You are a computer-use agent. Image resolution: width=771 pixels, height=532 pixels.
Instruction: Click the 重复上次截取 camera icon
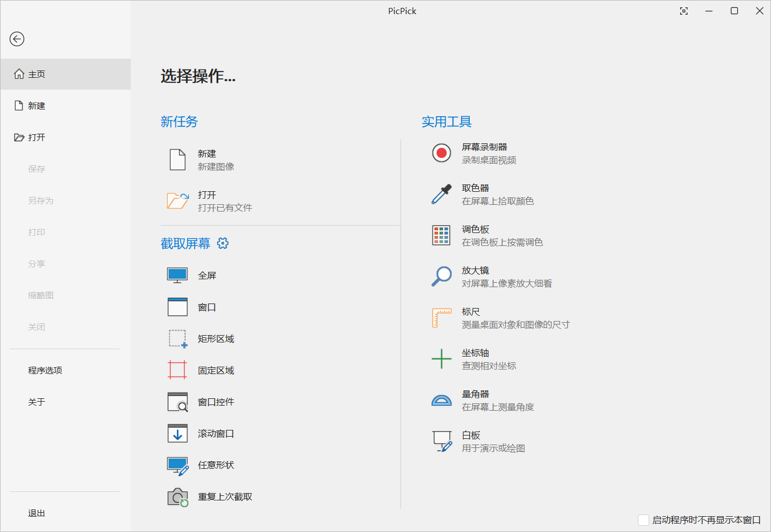178,497
